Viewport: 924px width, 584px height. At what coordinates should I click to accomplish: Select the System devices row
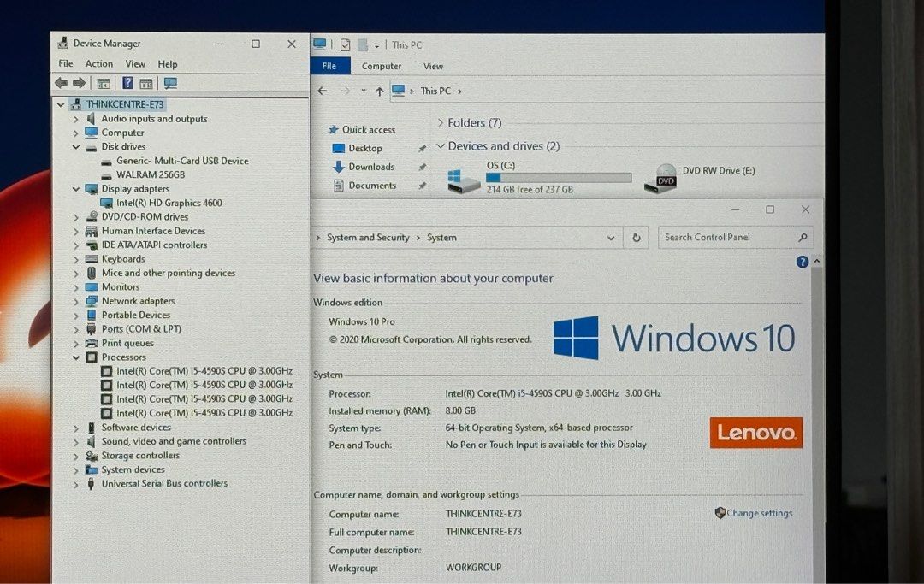(133, 469)
